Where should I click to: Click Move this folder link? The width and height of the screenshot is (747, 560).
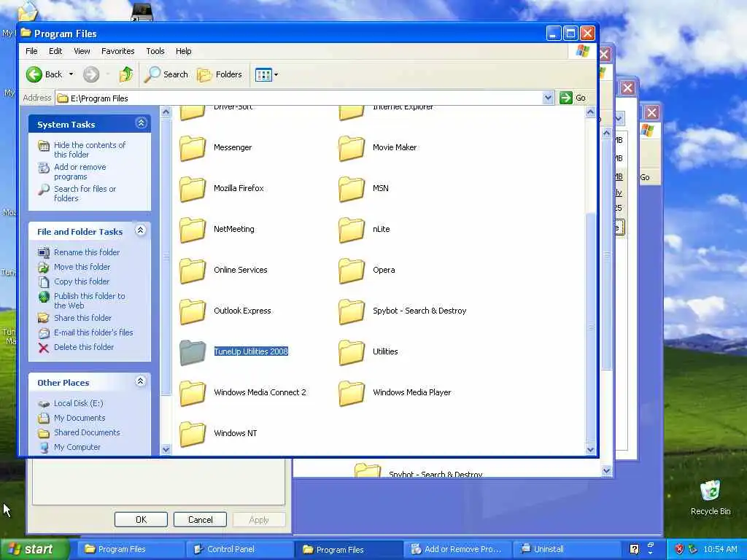82,267
